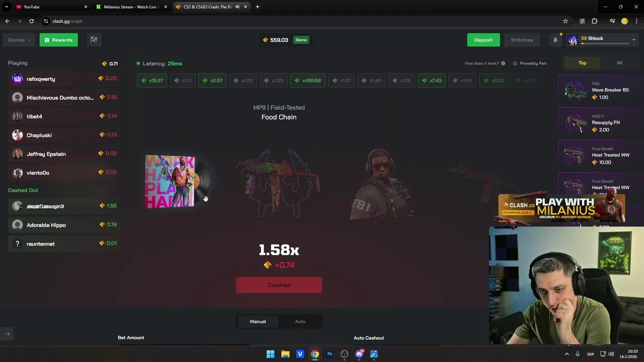Viewport: 644px width, 362px height.
Task: Click the Deposit button
Action: coord(483,40)
